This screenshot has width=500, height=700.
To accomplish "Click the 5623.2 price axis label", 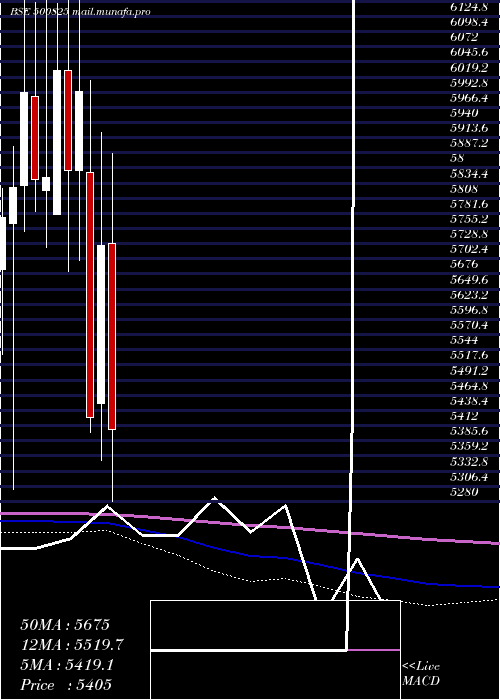I will [x=469, y=295].
